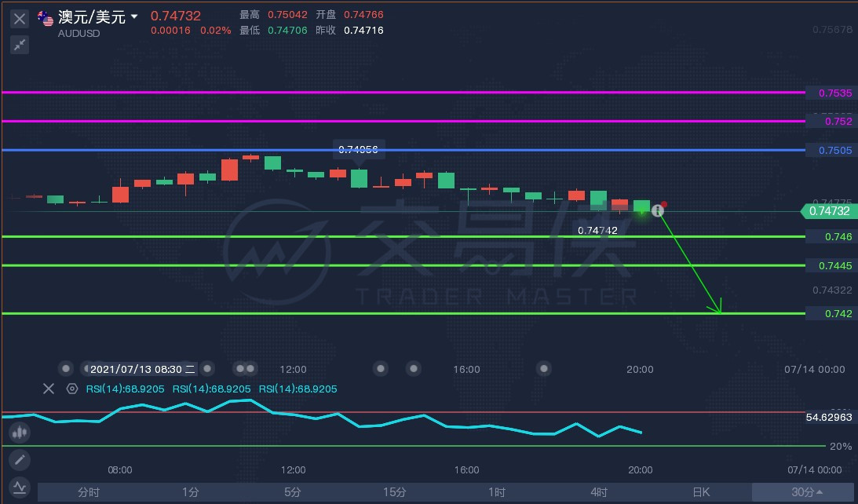Select the 1分 timeframe tab
This screenshot has width=858, height=504.
191,492
